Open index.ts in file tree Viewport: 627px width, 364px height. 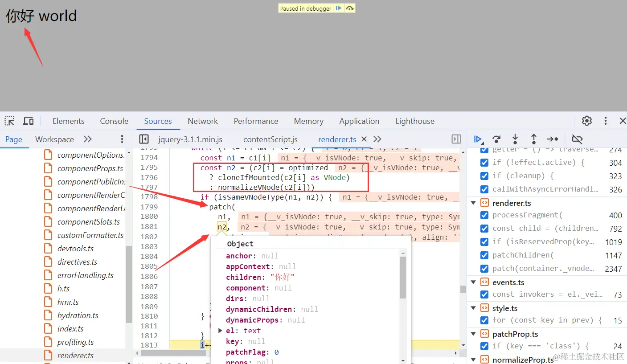[70, 329]
